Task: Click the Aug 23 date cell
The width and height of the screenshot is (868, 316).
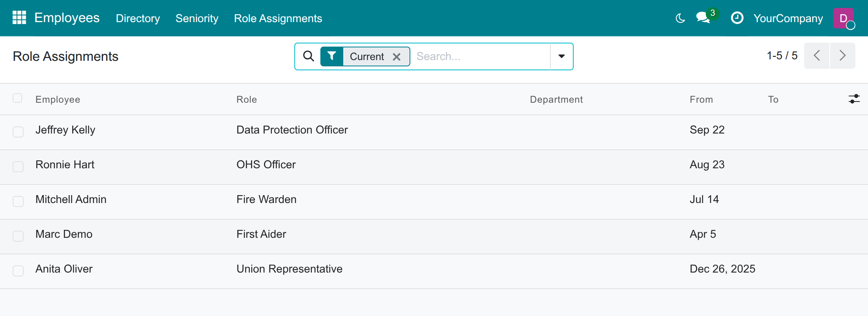Action: tap(707, 165)
